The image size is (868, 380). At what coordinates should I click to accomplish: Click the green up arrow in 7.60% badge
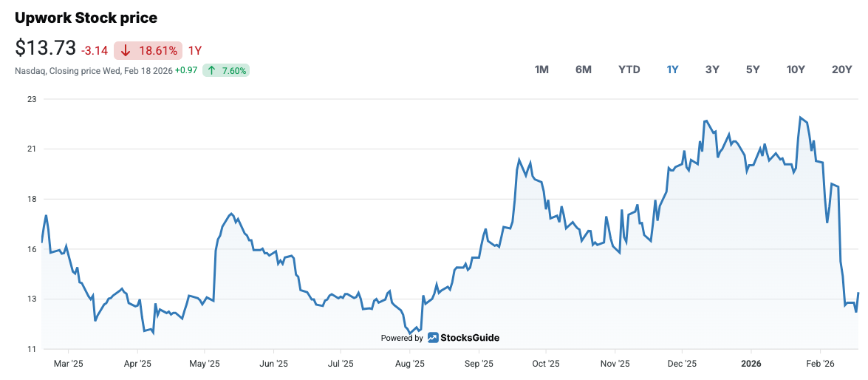[x=211, y=70]
